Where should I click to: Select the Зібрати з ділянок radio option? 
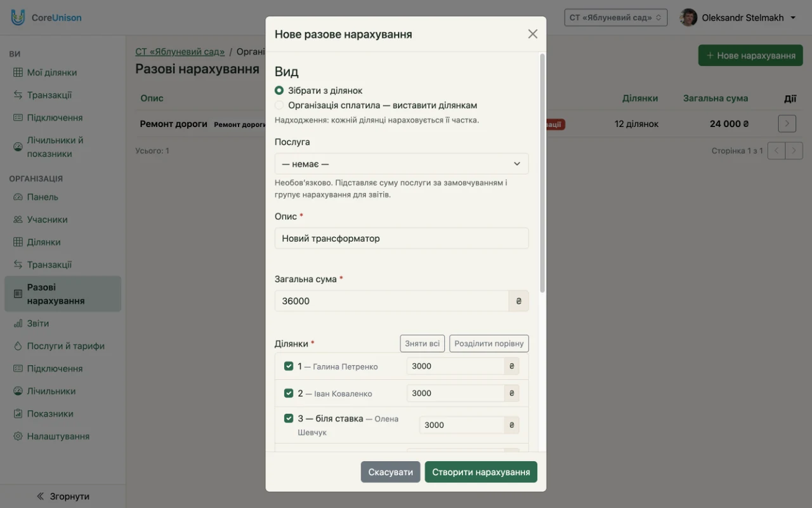(279, 91)
